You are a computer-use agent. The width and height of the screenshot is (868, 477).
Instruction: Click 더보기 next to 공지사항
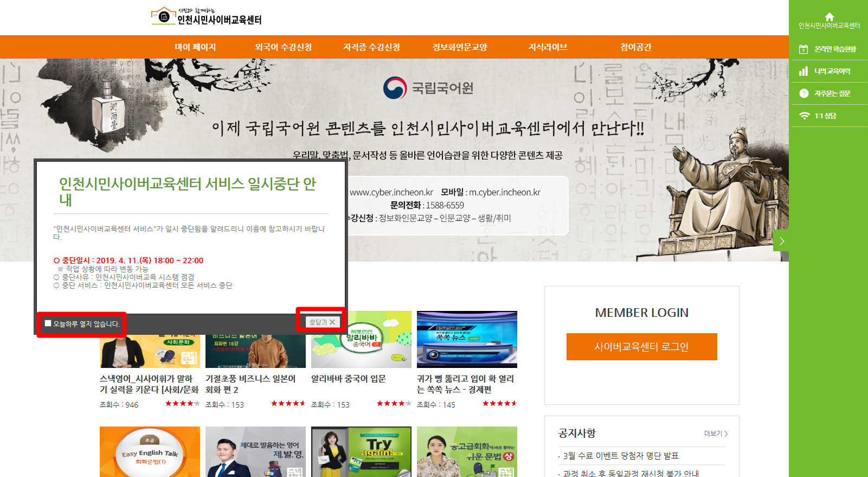[716, 434]
